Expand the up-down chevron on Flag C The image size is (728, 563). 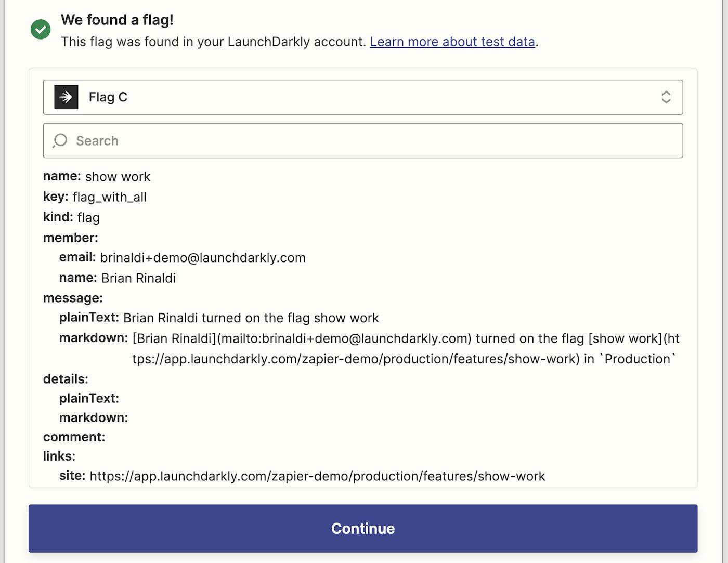pos(666,97)
